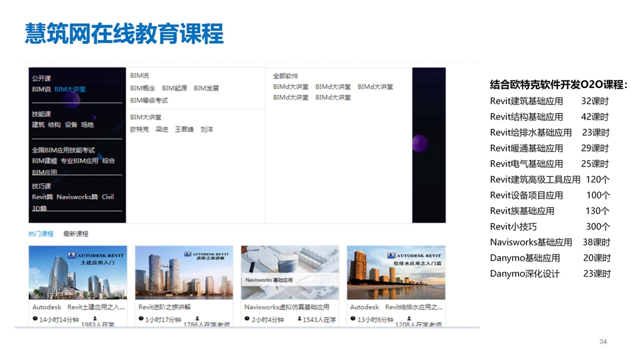
Task: Select 建筑 under 技能课
Action: click(38, 125)
